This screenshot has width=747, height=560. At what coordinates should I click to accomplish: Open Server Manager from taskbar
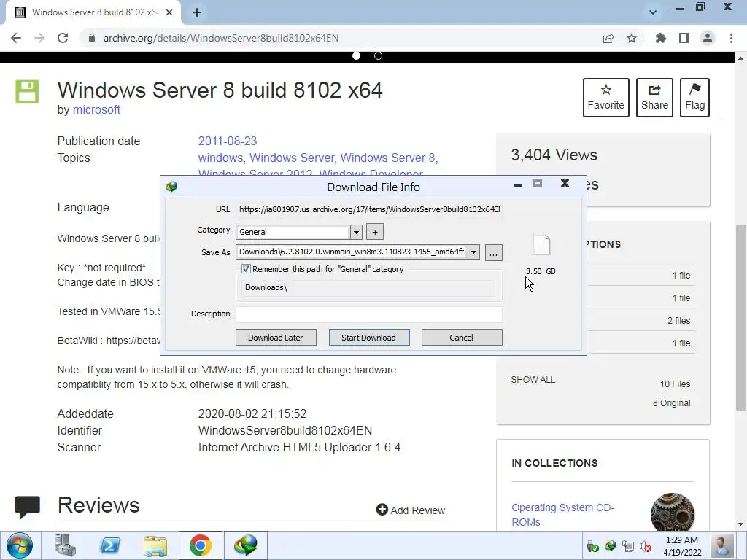tap(65, 545)
